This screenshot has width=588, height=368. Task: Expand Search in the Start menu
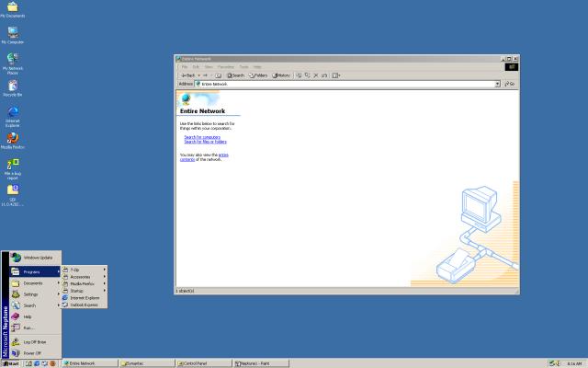(35, 305)
